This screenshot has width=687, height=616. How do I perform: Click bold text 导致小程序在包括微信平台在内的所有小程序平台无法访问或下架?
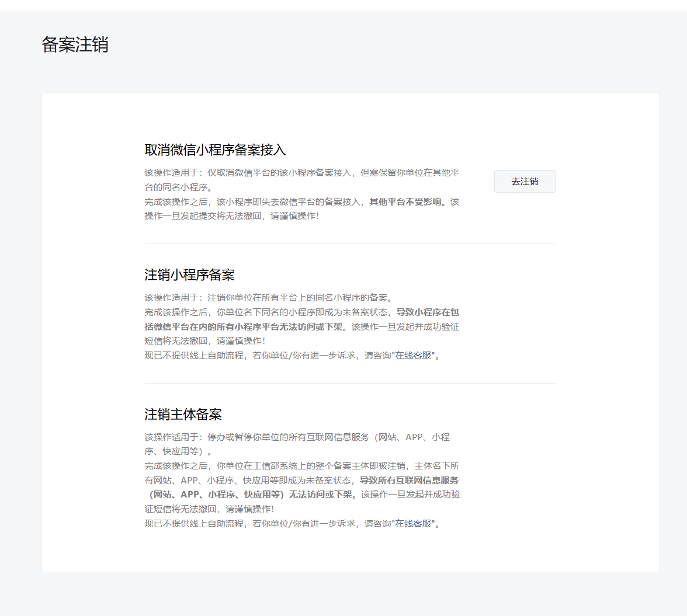click(x=302, y=319)
